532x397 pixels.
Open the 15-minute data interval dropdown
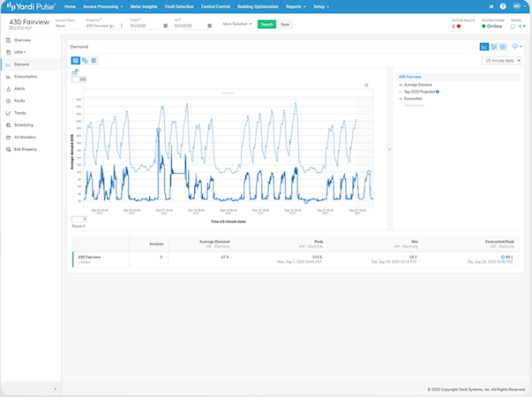(501, 61)
